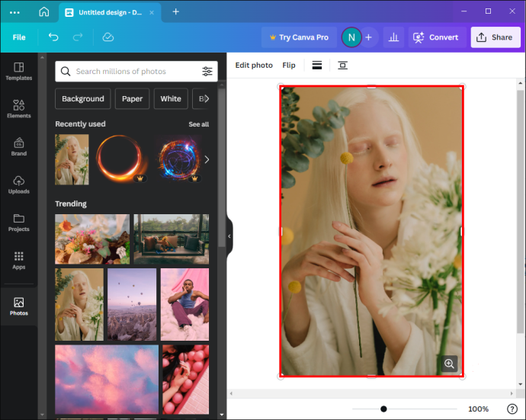Viewport: 526px width, 420px height.
Task: Open the Templates panel
Action: (x=19, y=71)
